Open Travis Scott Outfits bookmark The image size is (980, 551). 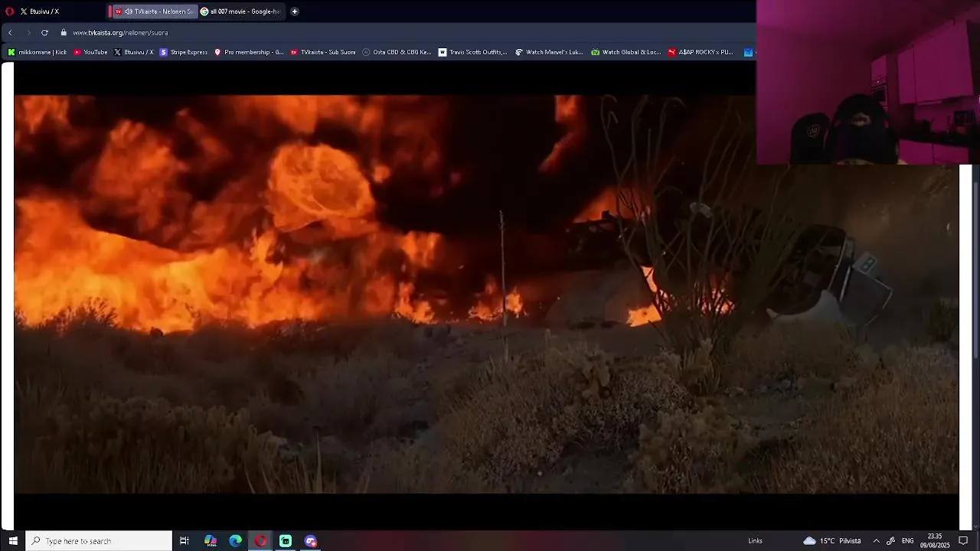[472, 52]
